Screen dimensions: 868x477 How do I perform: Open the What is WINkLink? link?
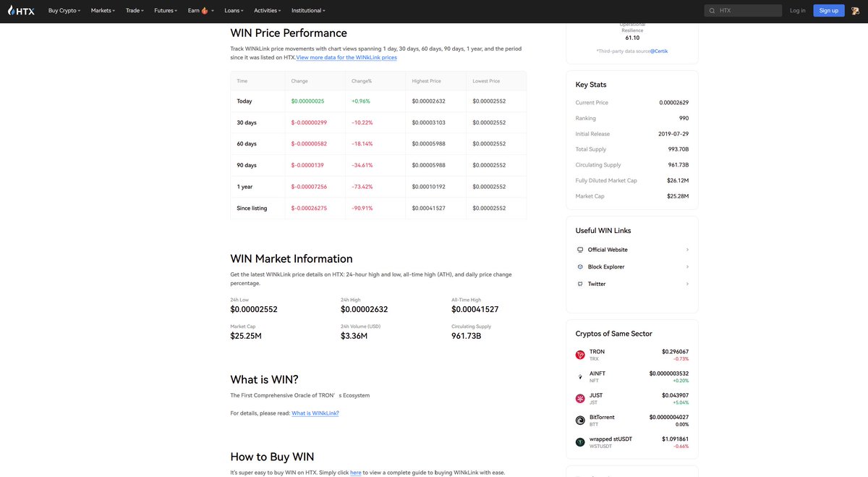point(315,413)
